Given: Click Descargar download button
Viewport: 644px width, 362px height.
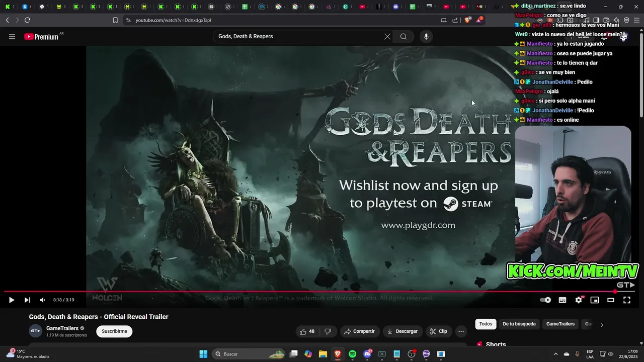Looking at the screenshot, I should tap(403, 331).
